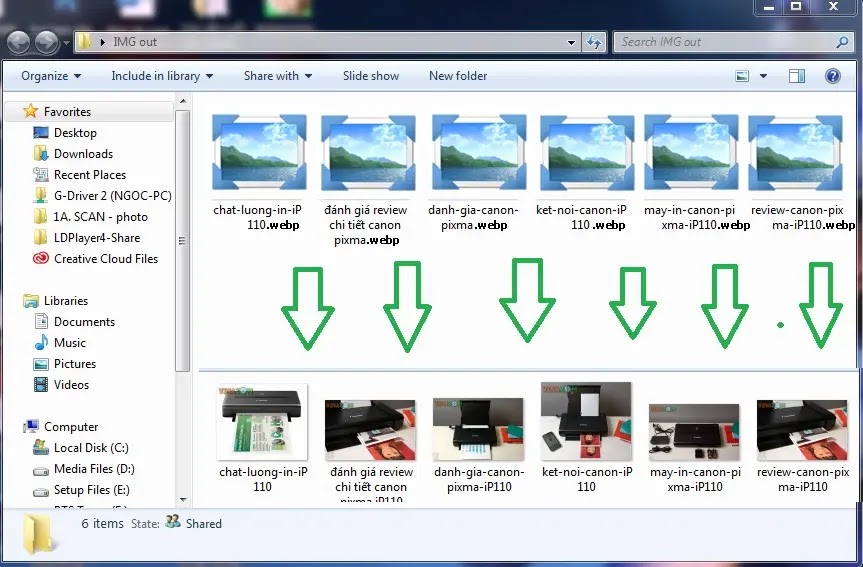Click the ket-noi-canon-iP110 thumbnail file name
Viewport: 863px width, 567px height.
(x=587, y=479)
